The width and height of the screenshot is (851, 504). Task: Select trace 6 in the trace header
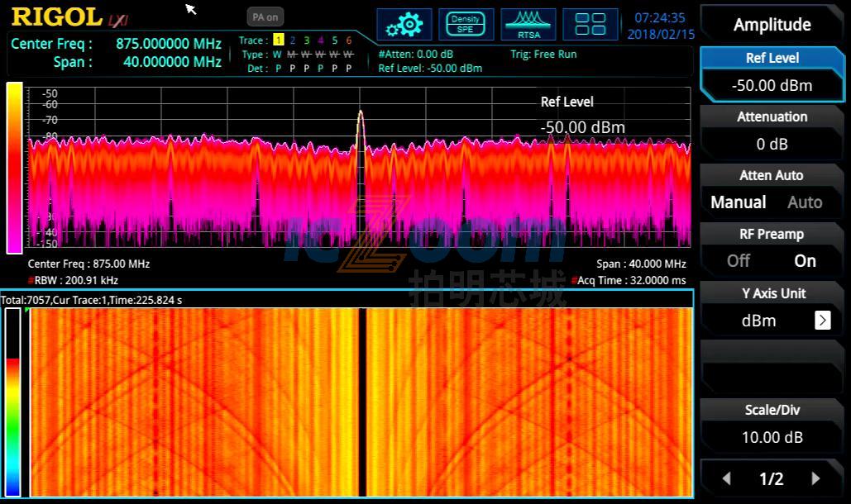[349, 40]
